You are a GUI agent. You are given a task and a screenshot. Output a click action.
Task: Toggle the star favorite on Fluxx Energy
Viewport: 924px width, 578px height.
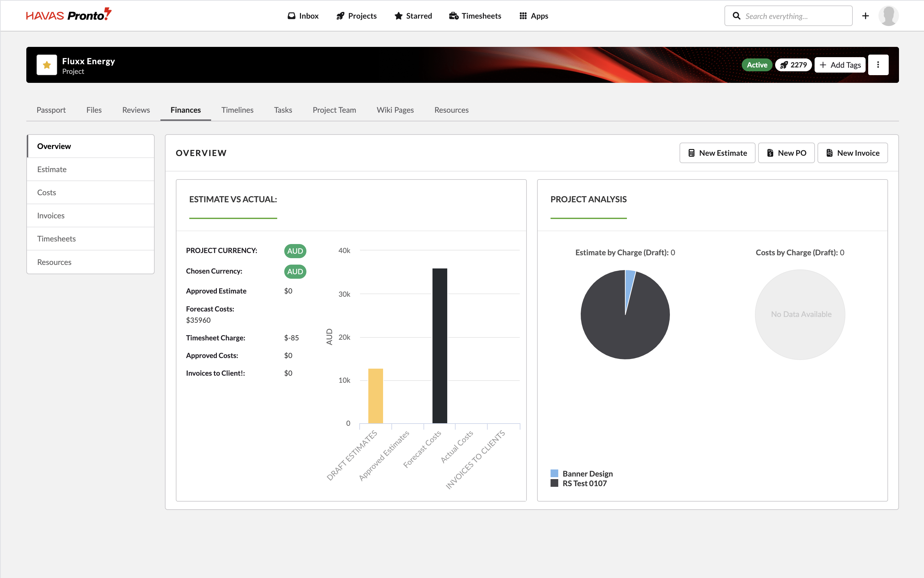pos(47,65)
